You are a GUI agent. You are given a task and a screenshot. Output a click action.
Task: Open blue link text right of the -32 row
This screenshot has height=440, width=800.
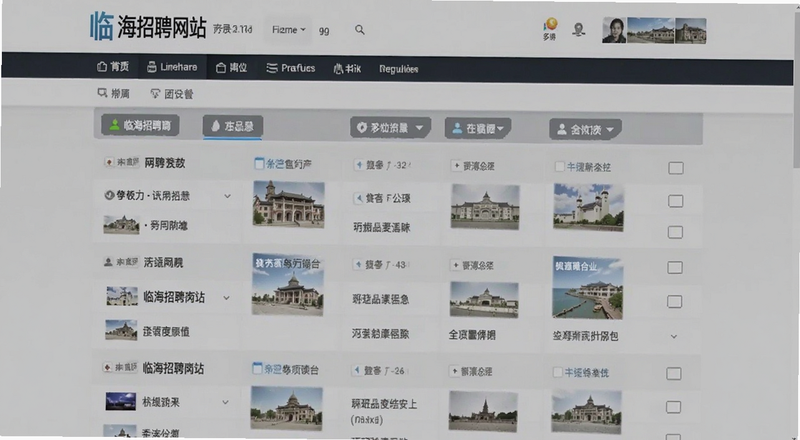(588, 167)
